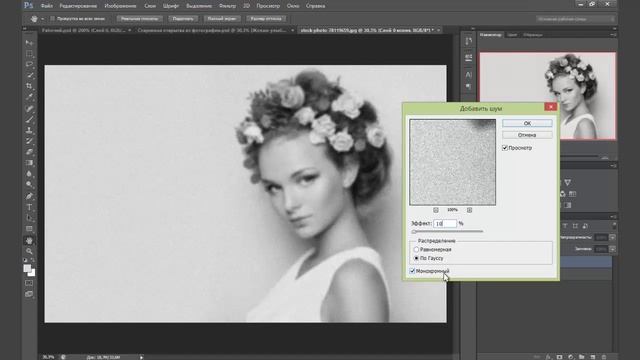Open the collapsed Character panel icon

pyautogui.click(x=469, y=74)
